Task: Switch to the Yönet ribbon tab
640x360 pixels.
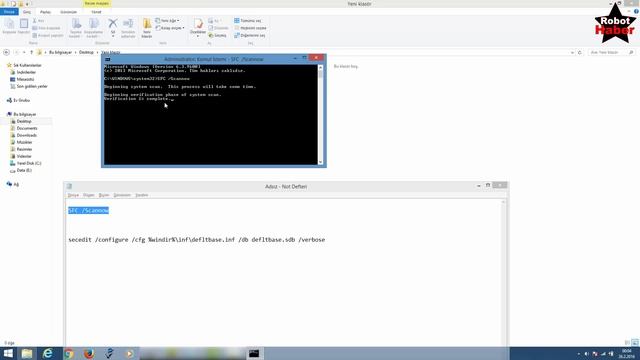Action: tap(96, 12)
